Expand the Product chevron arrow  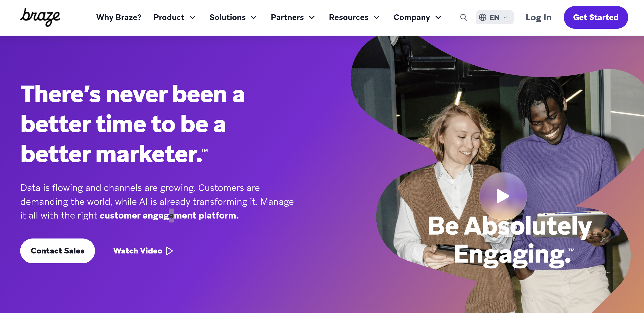click(192, 17)
